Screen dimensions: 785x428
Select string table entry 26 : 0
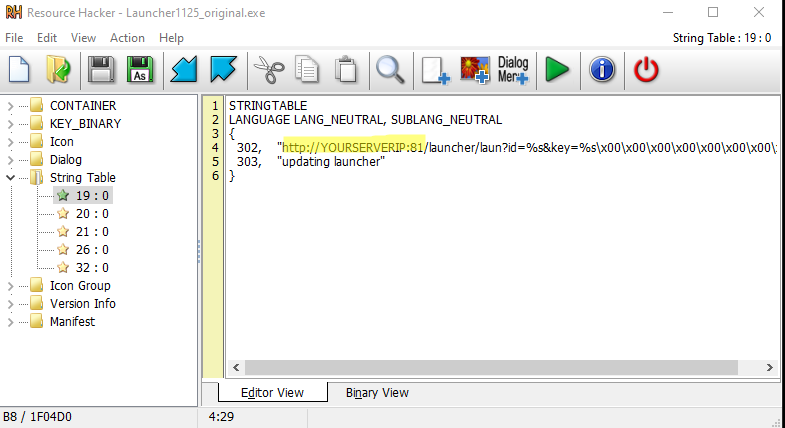click(x=83, y=250)
